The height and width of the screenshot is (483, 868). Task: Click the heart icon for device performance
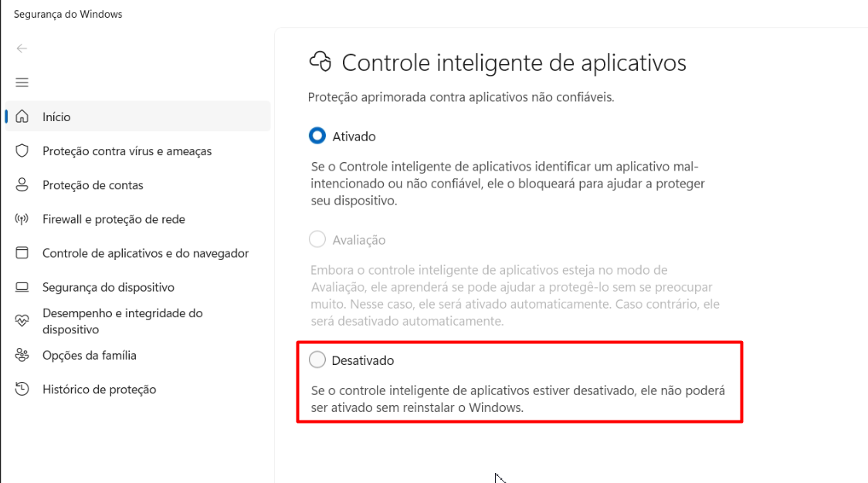pos(22,321)
